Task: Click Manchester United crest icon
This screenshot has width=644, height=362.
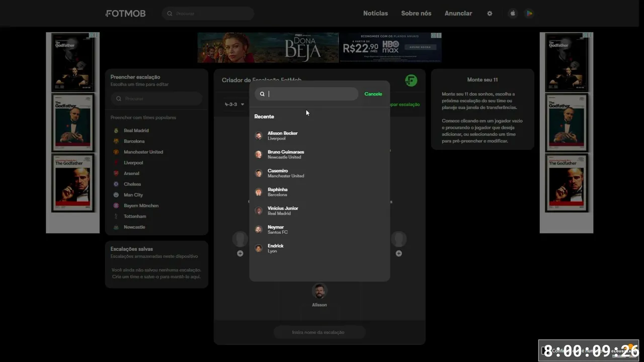Action: coord(116,152)
